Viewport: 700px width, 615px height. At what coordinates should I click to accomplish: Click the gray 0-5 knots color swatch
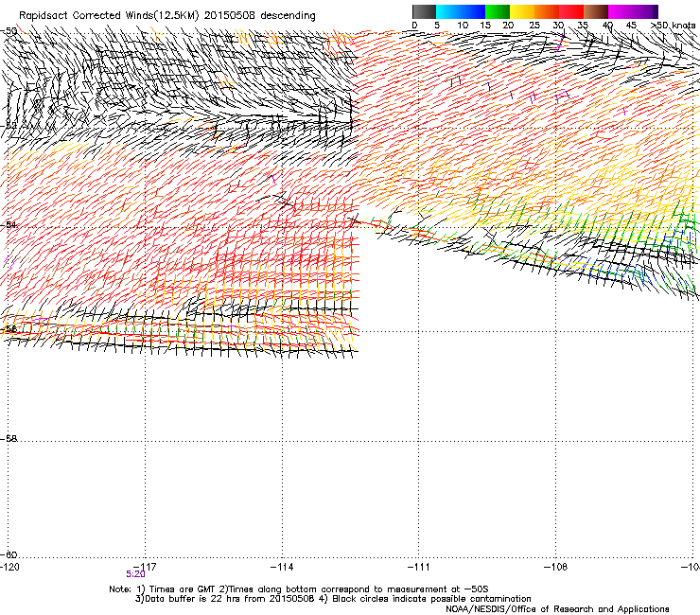click(x=424, y=11)
